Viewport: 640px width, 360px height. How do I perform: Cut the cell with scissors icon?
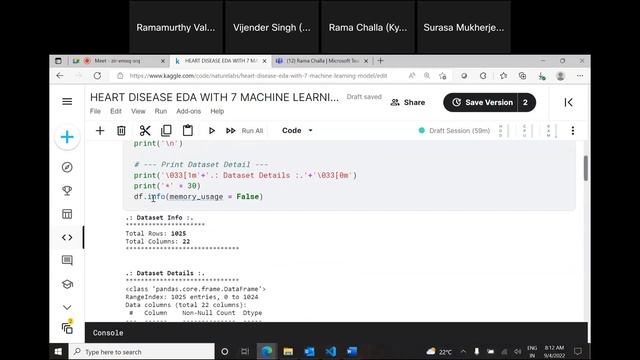click(145, 131)
